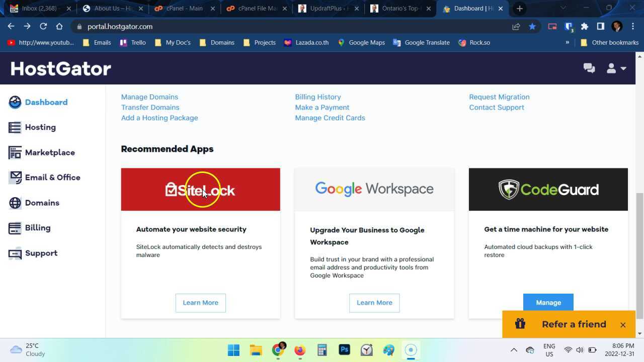Open the Chrome profile avatar
Image resolution: width=644 pixels, height=362 pixels.
617,27
